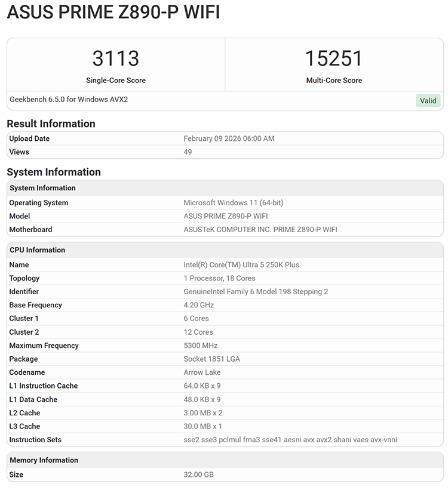Click the Instruction Sets row label
Screen dimensions: 448x487
(35, 440)
